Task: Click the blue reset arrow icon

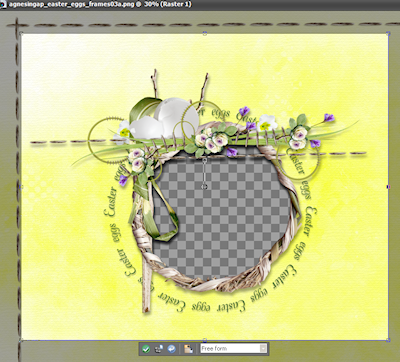Action: tap(171, 349)
